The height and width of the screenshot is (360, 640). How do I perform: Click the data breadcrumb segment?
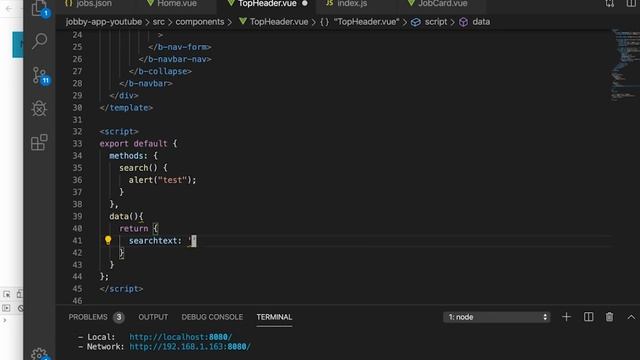(481, 22)
